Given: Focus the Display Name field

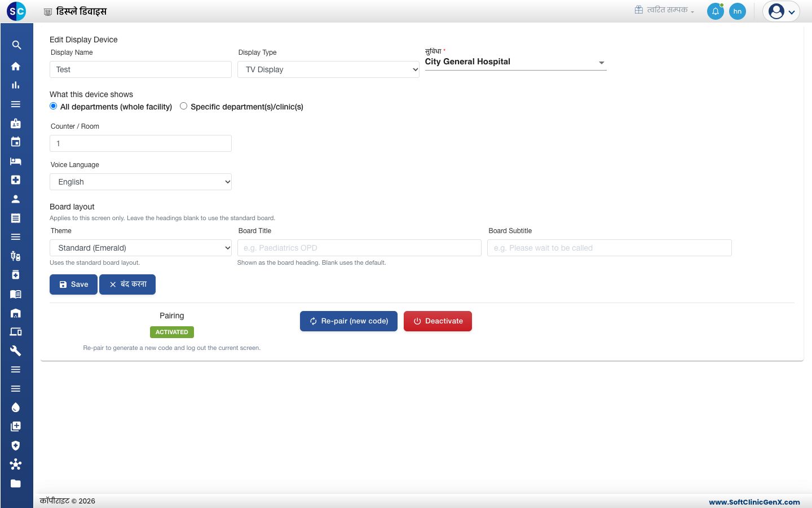Looking at the screenshot, I should pyautogui.click(x=140, y=69).
